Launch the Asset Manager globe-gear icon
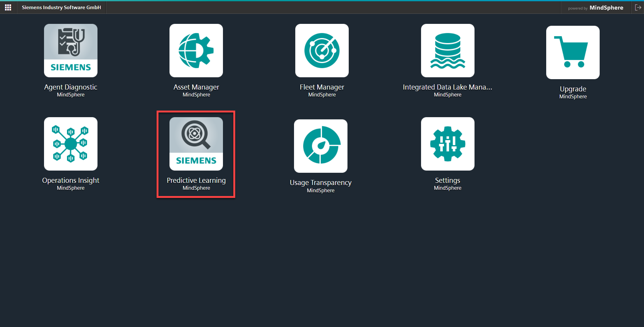644x327 pixels. 196,51
